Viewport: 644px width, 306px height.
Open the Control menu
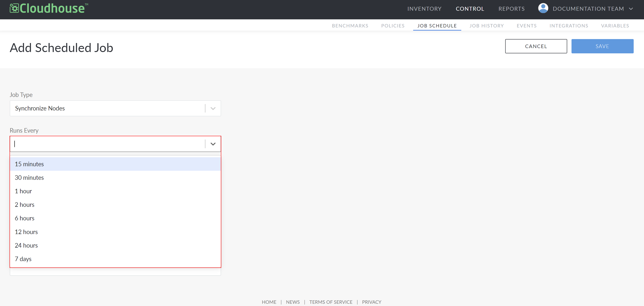pos(470,9)
